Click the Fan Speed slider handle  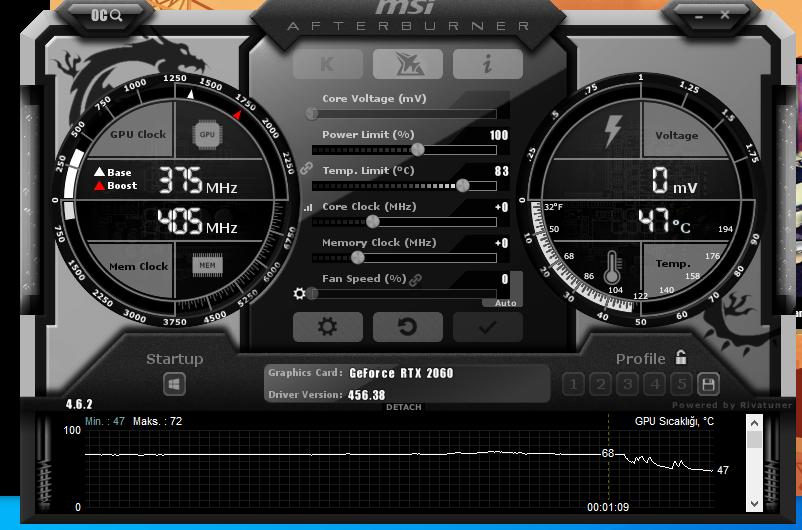click(313, 294)
